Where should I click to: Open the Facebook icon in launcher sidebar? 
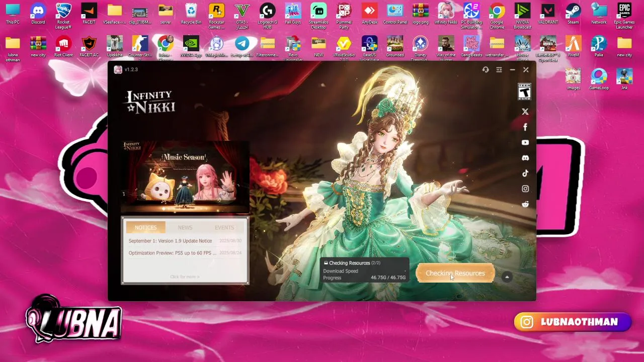(525, 127)
